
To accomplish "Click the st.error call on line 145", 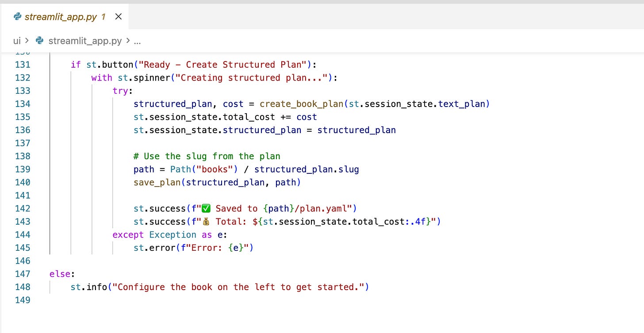I will 194,248.
